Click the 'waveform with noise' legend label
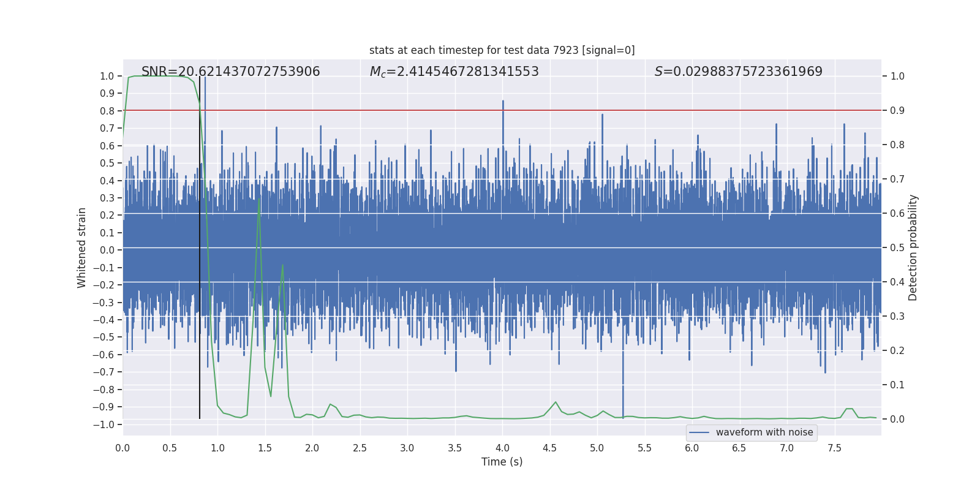980x490 pixels. click(x=764, y=432)
